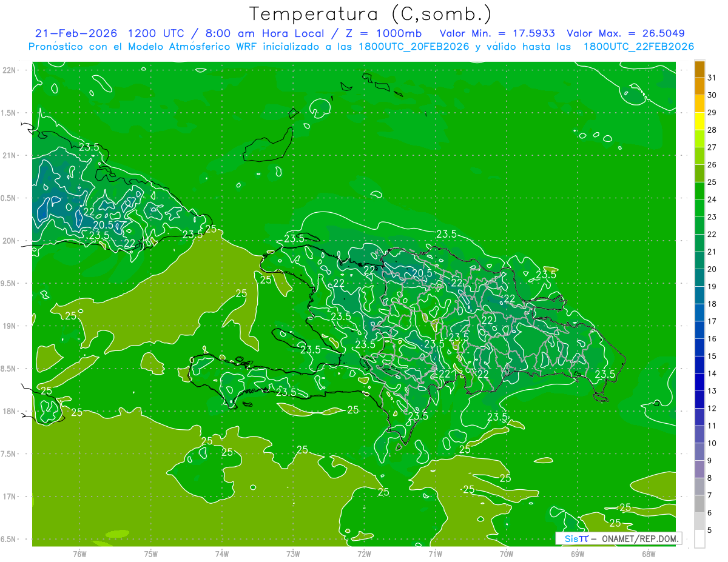Click the legend value '13'
This screenshot has width=728, height=562.
(x=712, y=391)
